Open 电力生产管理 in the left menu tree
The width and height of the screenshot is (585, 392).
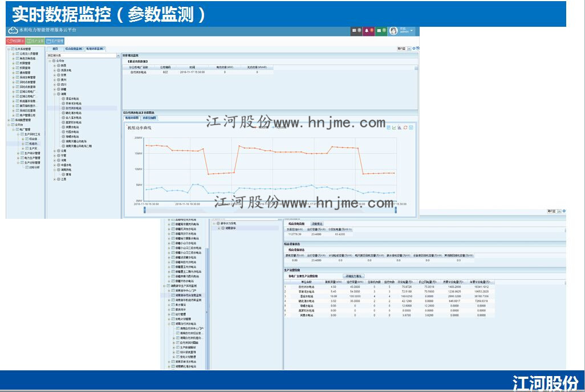(32, 158)
